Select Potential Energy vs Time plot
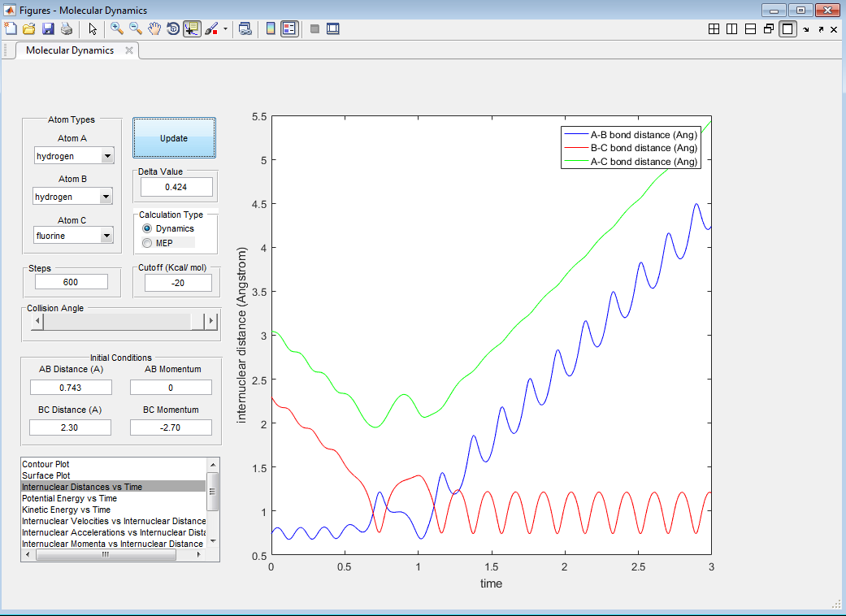 click(x=70, y=498)
